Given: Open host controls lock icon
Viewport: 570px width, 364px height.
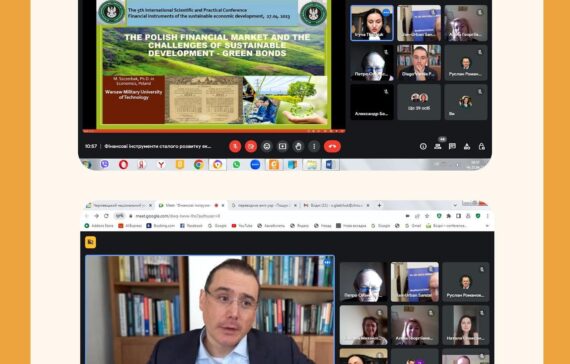Looking at the screenshot, I should coord(482,146).
